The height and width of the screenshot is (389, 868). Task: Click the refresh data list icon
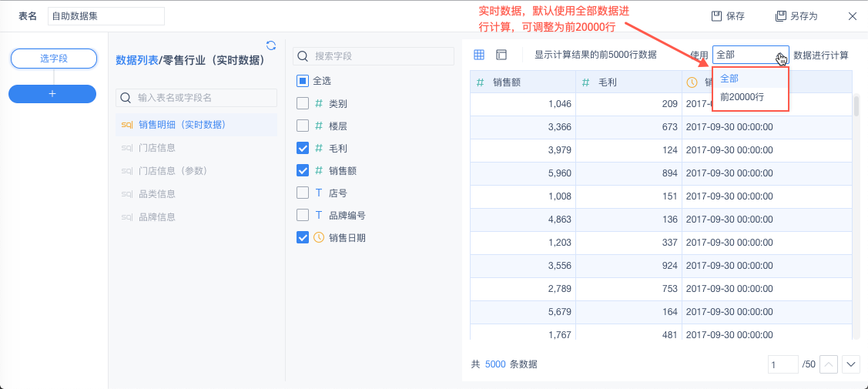click(270, 45)
